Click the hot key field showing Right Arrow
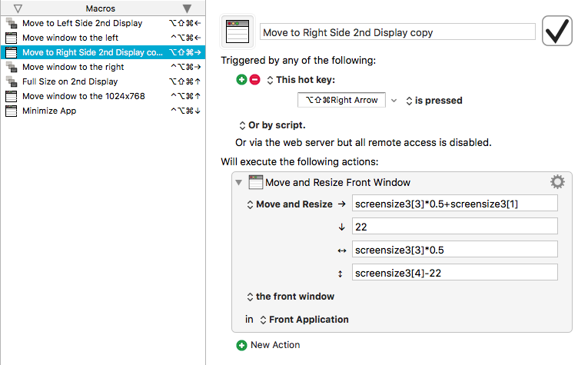This screenshot has width=588, height=365. pyautogui.click(x=341, y=100)
